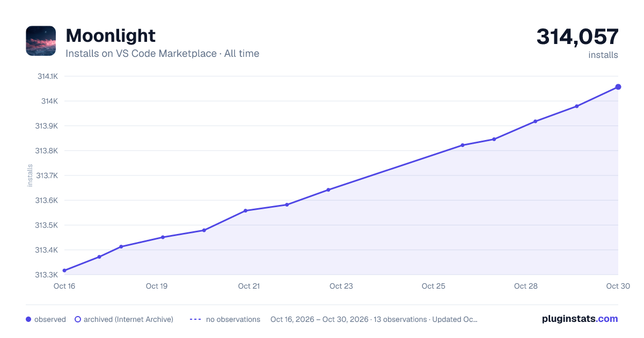Viewport: 644px width, 338px height.
Task: Click the 'Oct 25' x-axis label
Action: [434, 286]
